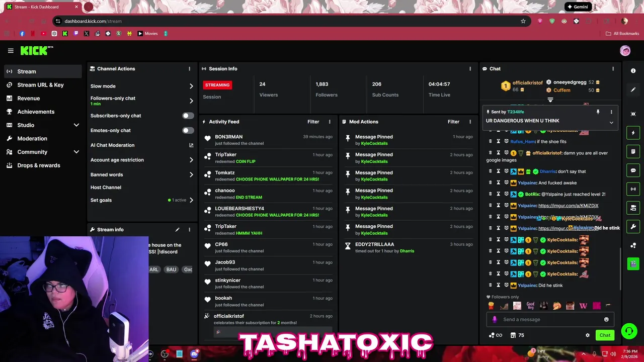Expand Banned words settings
The height and width of the screenshot is (362, 644).
191,174
